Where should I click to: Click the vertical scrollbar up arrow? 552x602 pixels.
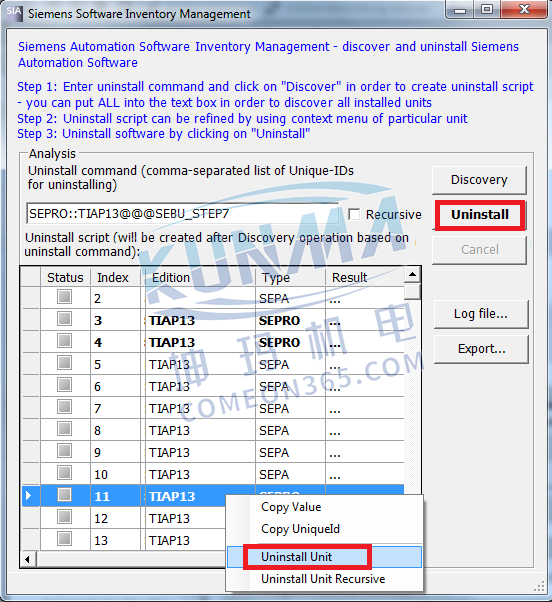(412, 275)
